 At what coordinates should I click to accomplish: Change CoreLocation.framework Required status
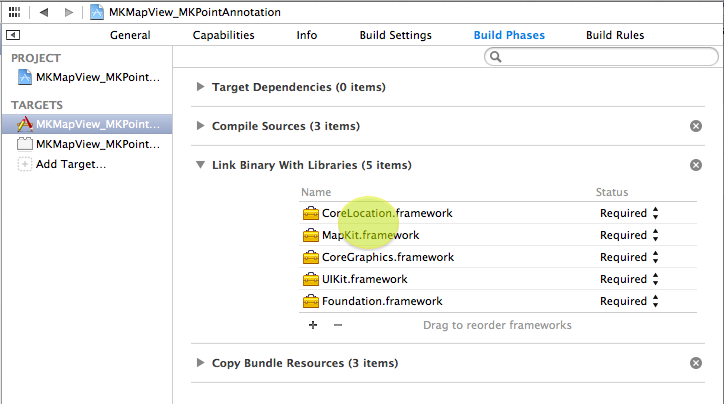coord(629,213)
